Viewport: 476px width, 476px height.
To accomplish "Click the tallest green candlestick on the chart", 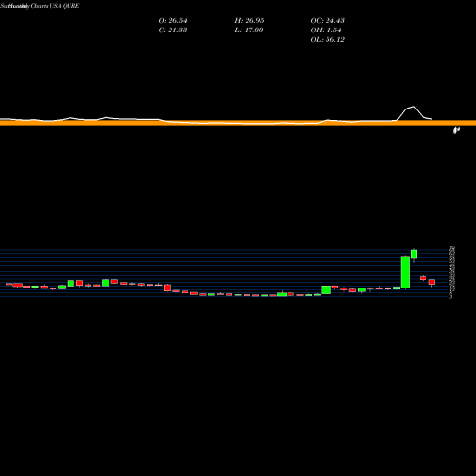I will [406, 272].
